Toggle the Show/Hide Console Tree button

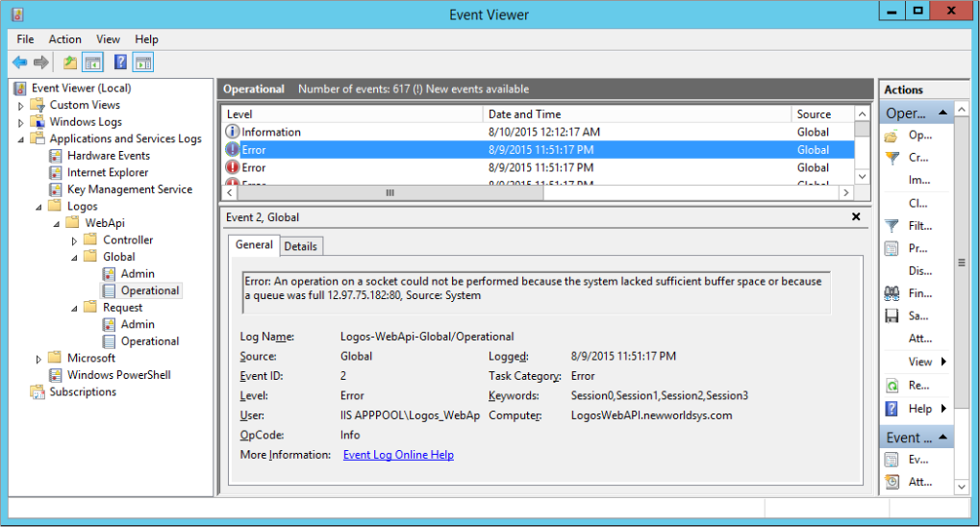click(93, 63)
